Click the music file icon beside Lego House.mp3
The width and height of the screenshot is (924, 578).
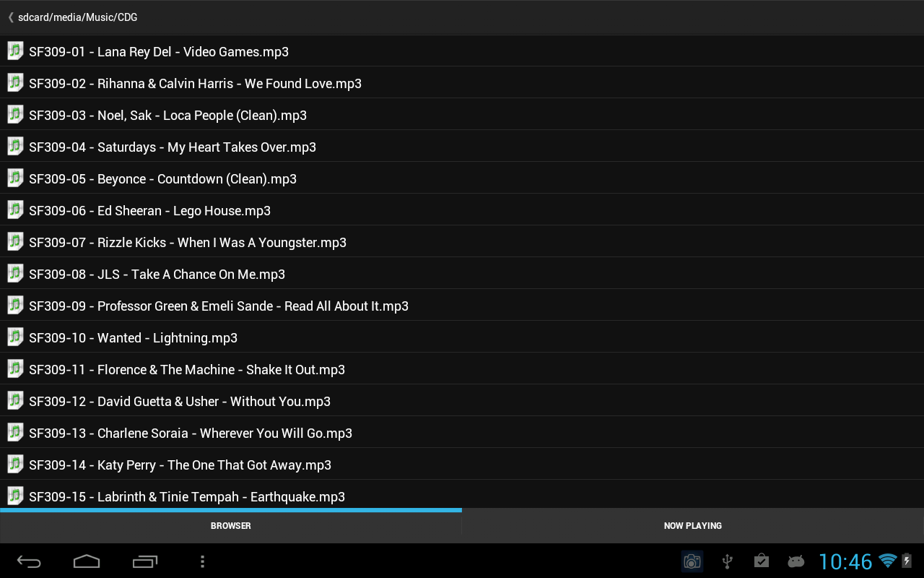(15, 210)
